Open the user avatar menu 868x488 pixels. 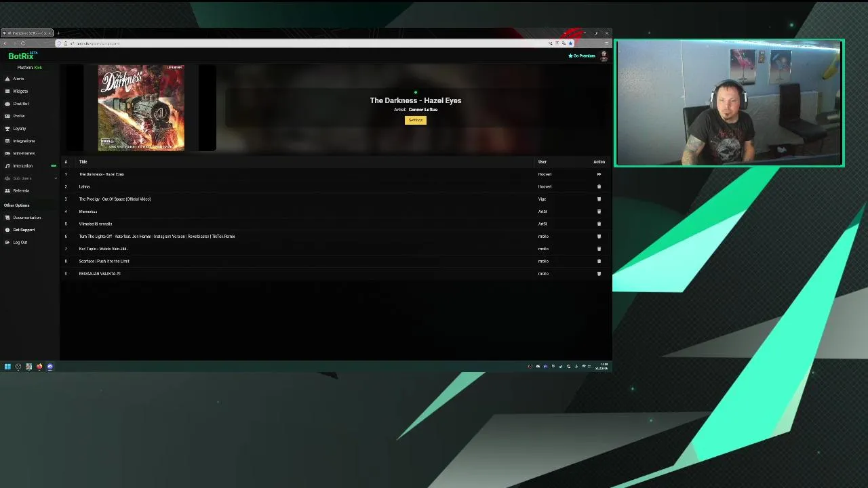[x=604, y=56]
